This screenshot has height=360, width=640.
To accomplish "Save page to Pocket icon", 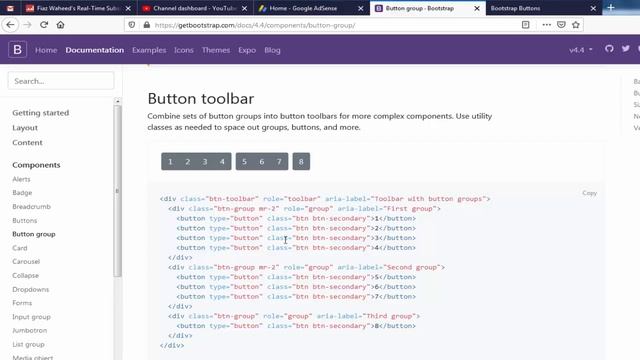I will coord(561,25).
